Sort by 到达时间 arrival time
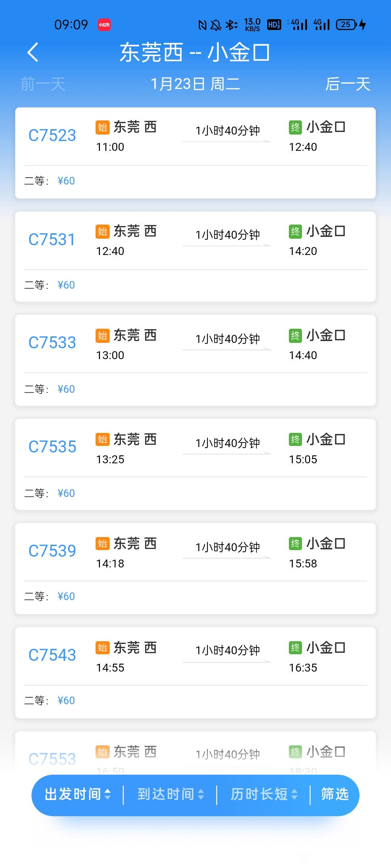 [x=171, y=794]
